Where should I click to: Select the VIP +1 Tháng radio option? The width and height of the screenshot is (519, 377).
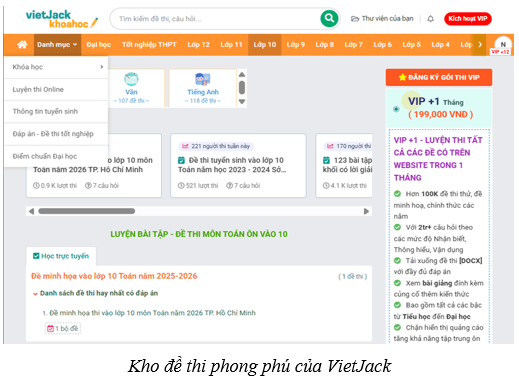[396, 109]
